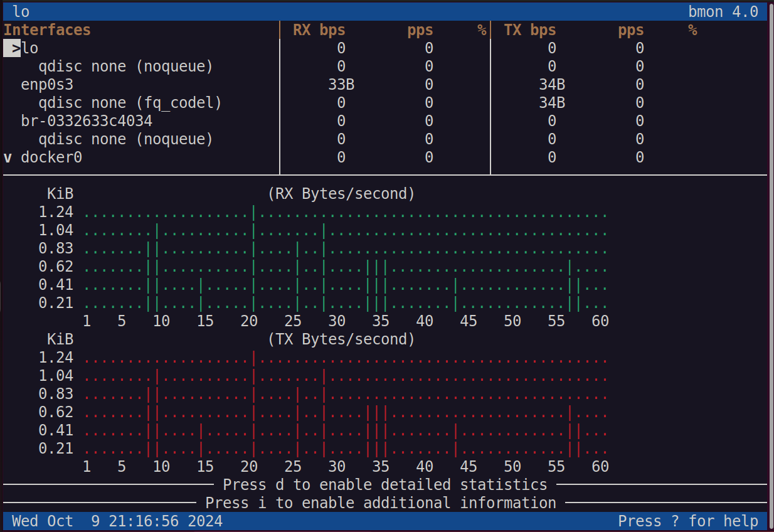Select the br-0332633c4034 bridge interface
This screenshot has height=532, width=774.
point(82,120)
